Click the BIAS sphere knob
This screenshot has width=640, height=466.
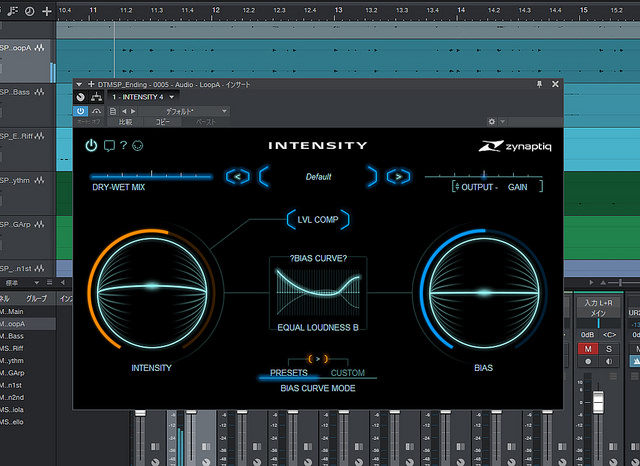coord(484,292)
